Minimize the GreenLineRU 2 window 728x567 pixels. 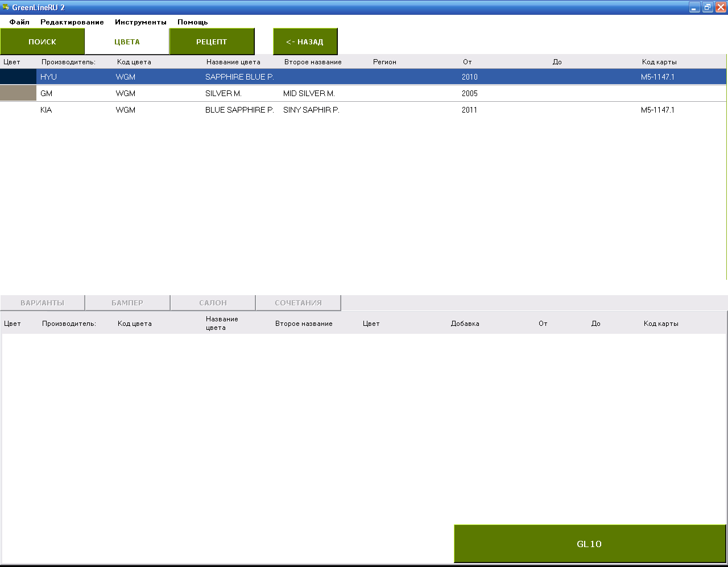point(694,7)
